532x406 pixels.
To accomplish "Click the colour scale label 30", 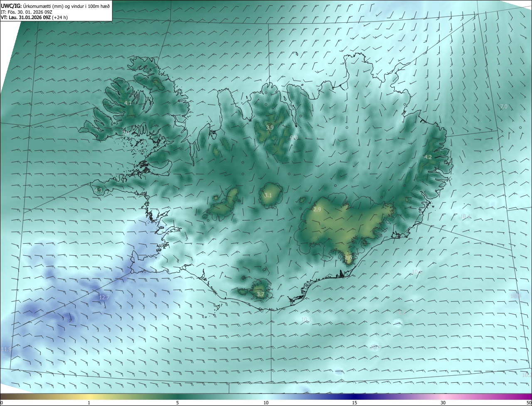I will [x=443, y=403].
